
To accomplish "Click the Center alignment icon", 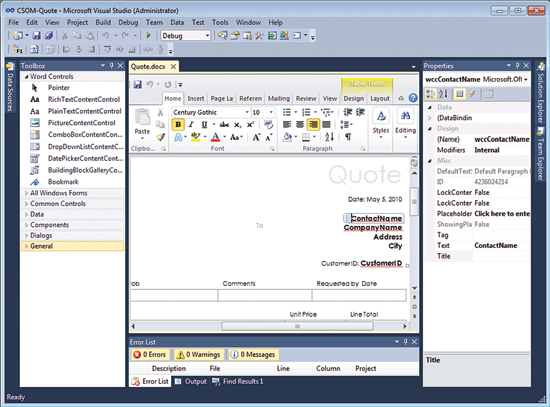I will pos(300,125).
